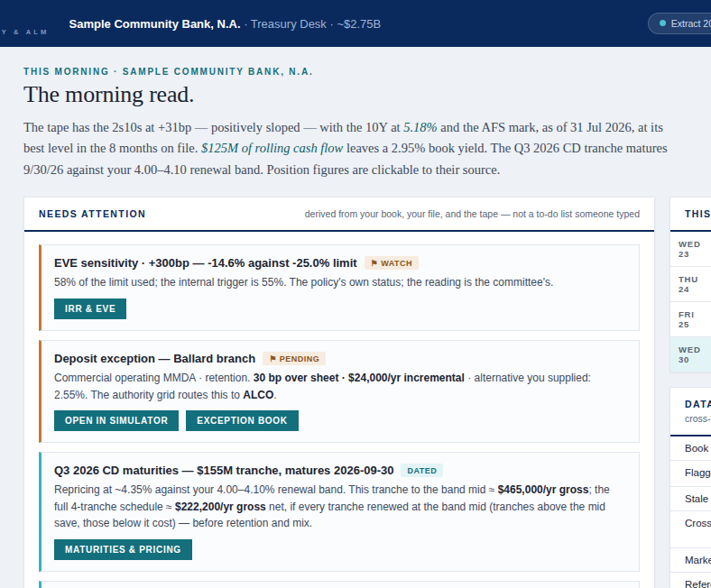The height and width of the screenshot is (588, 711).
Task: Click the PENDING flag badge
Action: (294, 359)
